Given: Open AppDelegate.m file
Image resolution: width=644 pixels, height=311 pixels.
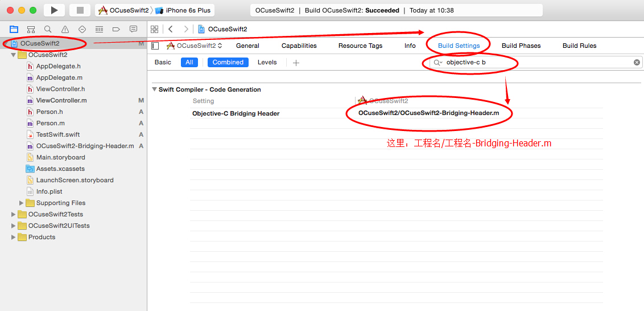Looking at the screenshot, I should [x=59, y=77].
